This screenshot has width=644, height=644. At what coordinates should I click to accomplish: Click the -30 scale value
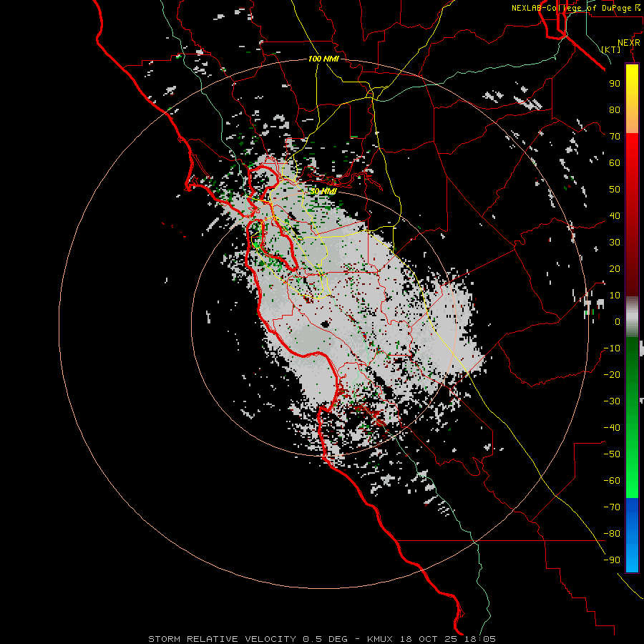tap(612, 401)
